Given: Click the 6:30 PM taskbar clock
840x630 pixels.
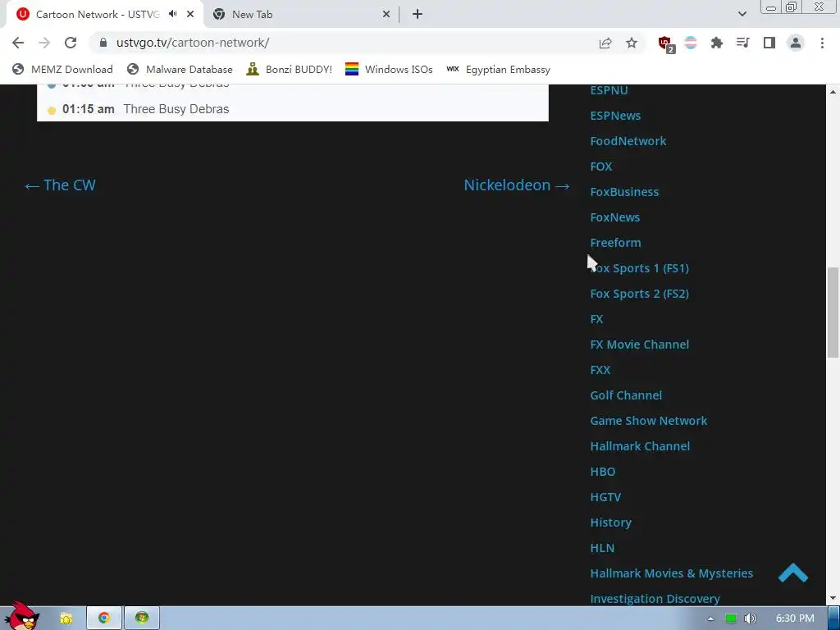Looking at the screenshot, I should 794,619.
